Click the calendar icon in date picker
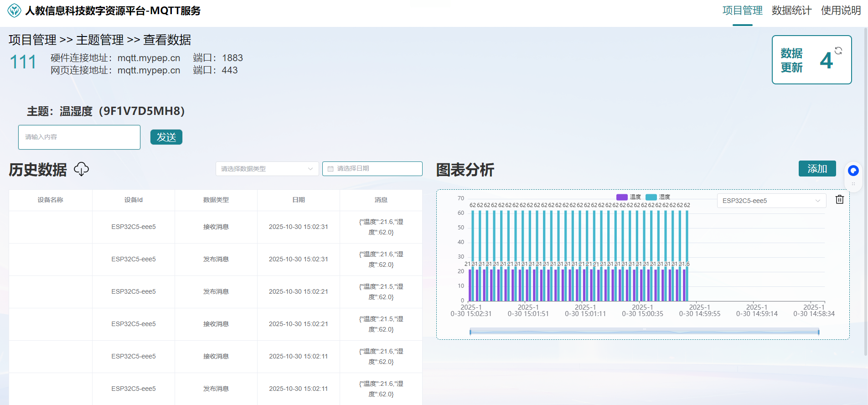 coord(331,169)
